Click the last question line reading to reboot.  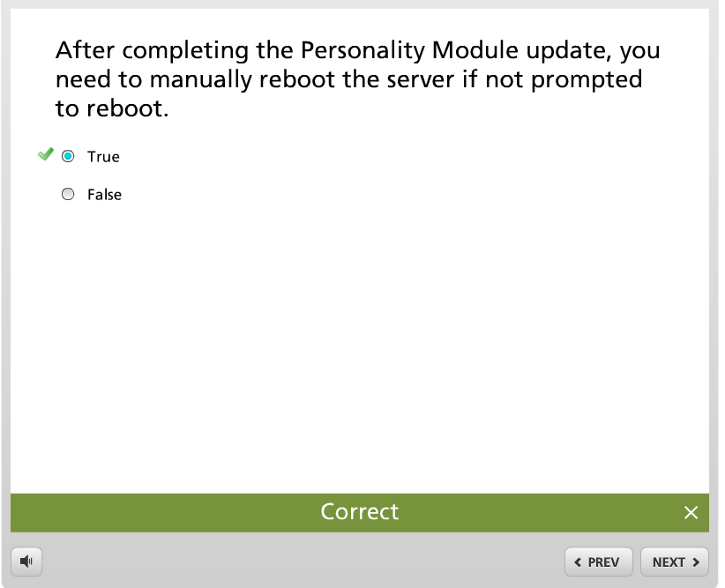click(111, 110)
